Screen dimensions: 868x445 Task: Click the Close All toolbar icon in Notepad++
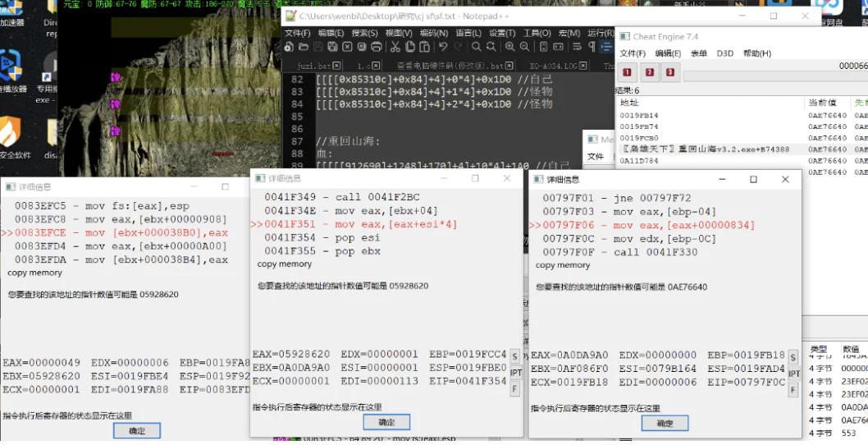pyautogui.click(x=362, y=47)
